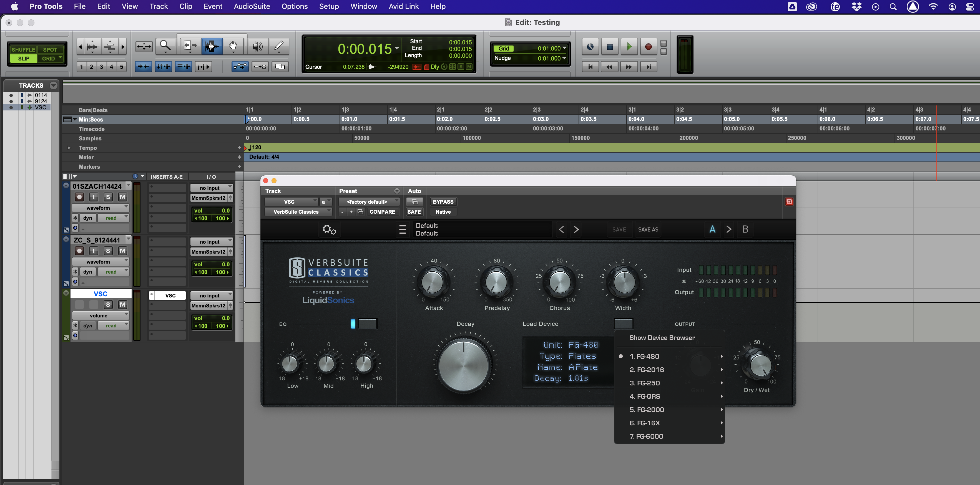This screenshot has height=485, width=980.
Task: Open the TRACKS list dropdown menu
Action: 54,85
